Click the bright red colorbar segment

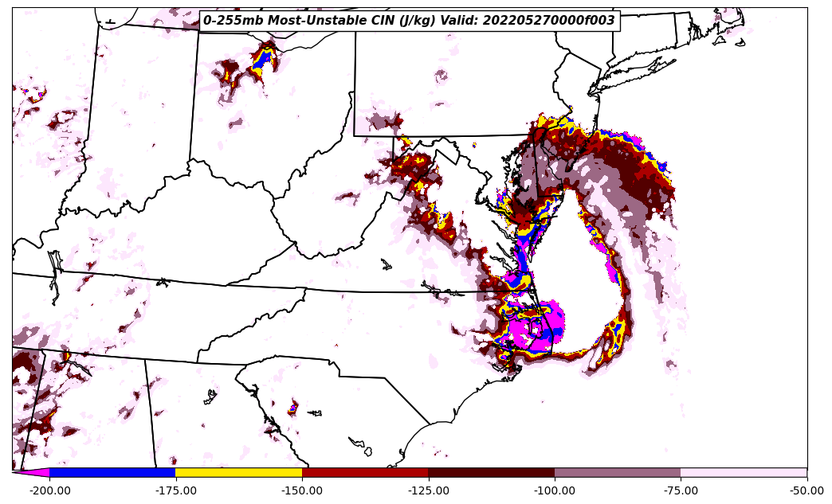(x=365, y=472)
